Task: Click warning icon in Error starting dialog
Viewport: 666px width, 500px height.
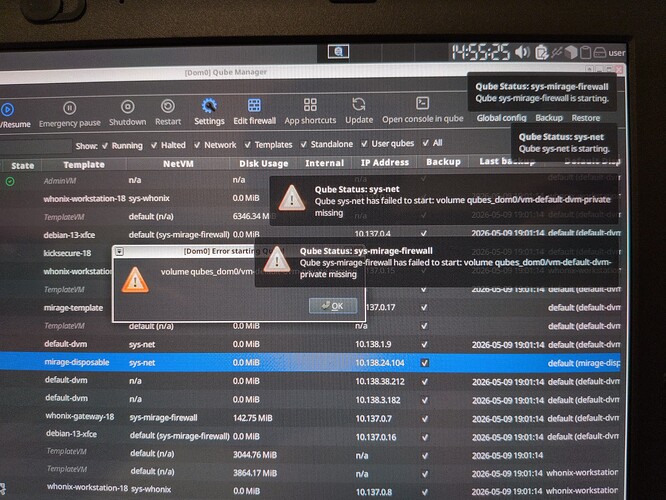Action: point(135,280)
